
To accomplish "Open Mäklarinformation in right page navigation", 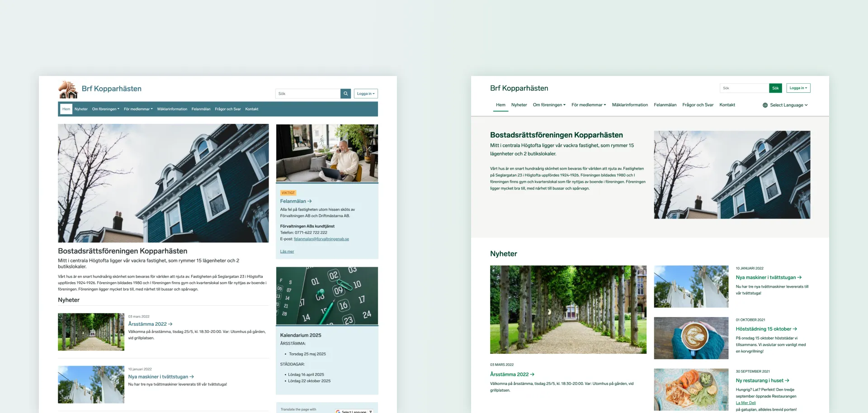I will pos(630,105).
